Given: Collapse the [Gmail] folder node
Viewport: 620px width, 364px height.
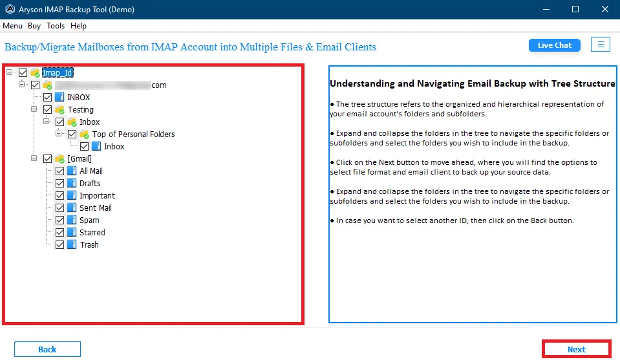Looking at the screenshot, I should coord(34,158).
